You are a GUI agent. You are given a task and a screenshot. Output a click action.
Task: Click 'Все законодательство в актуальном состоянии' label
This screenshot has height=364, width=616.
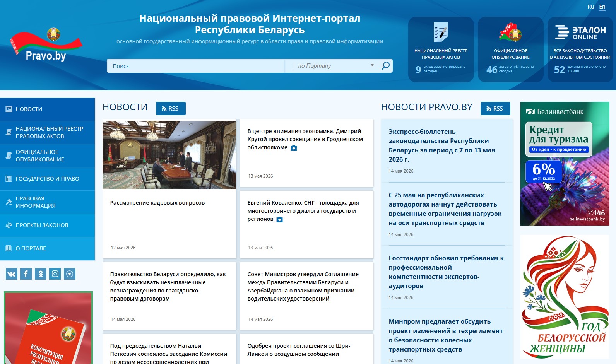pyautogui.click(x=580, y=54)
